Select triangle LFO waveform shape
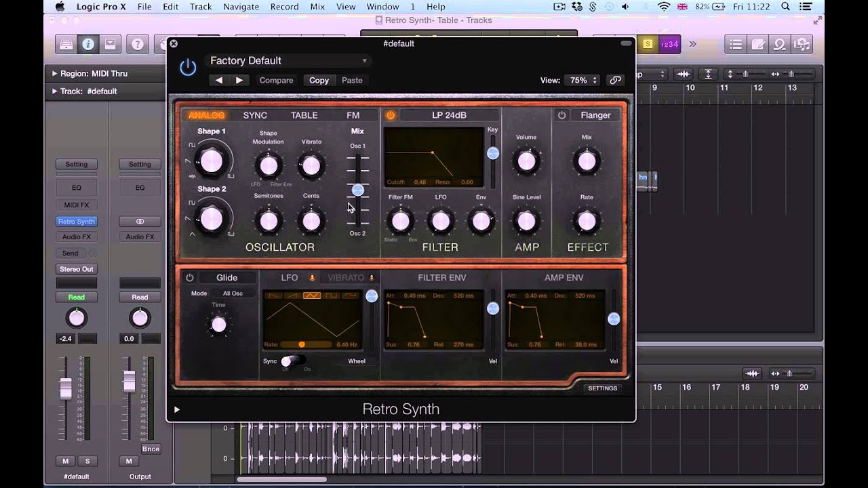 pos(312,296)
